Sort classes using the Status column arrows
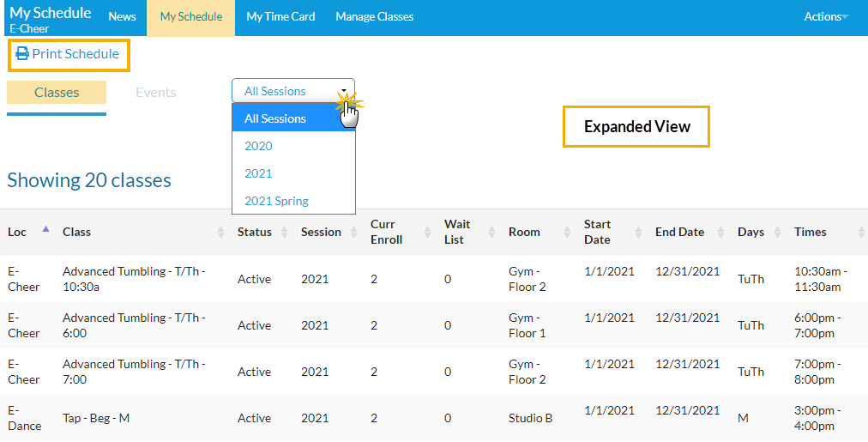Image resolution: width=868 pixels, height=442 pixels. 284,232
